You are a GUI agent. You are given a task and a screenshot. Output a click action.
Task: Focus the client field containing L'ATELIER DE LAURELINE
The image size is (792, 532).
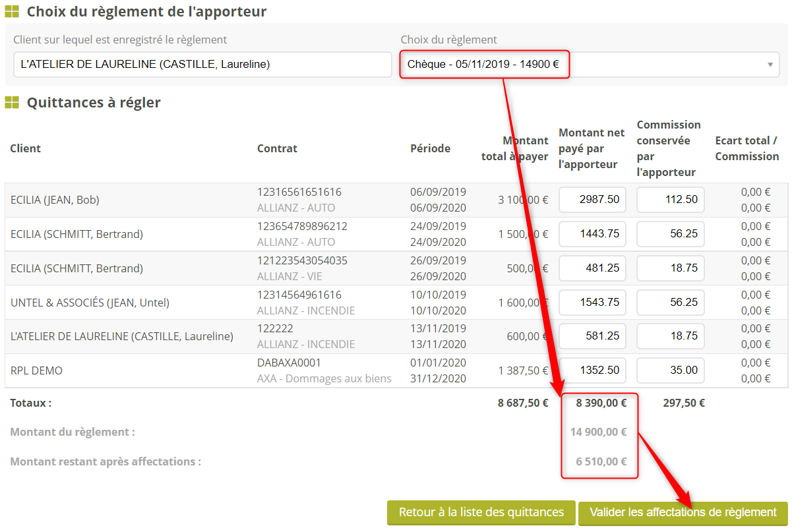202,65
